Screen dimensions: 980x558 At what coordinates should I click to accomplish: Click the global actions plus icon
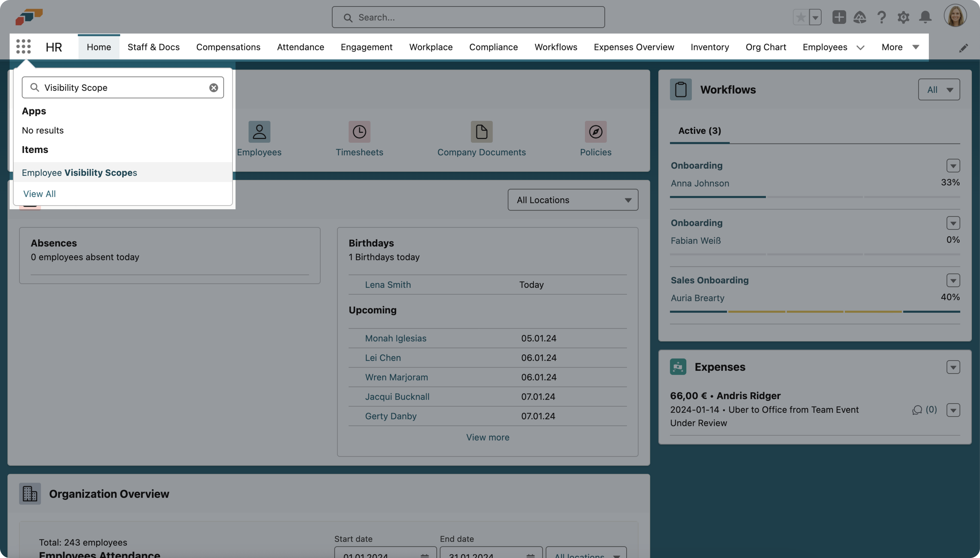pos(839,17)
